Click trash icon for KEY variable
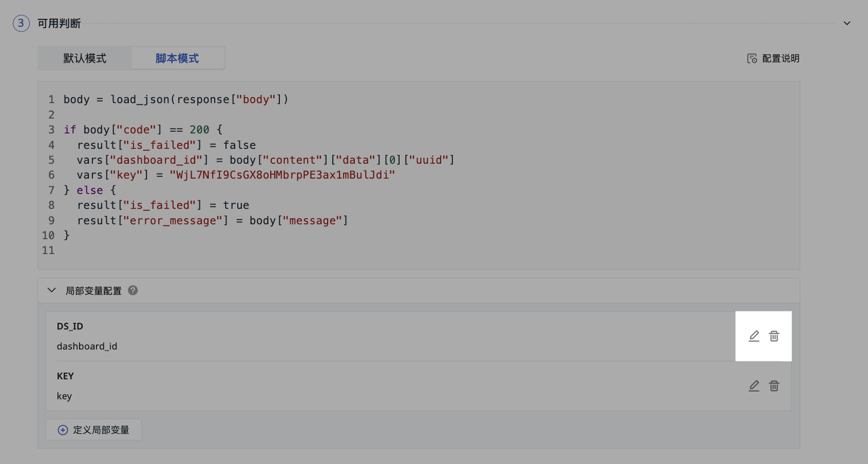Viewport: 868px width, 464px height. point(774,386)
